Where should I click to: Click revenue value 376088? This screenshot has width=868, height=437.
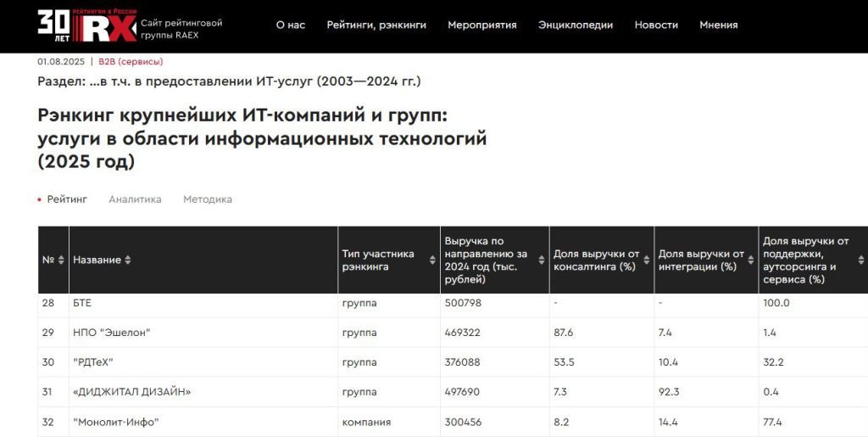pos(462,362)
